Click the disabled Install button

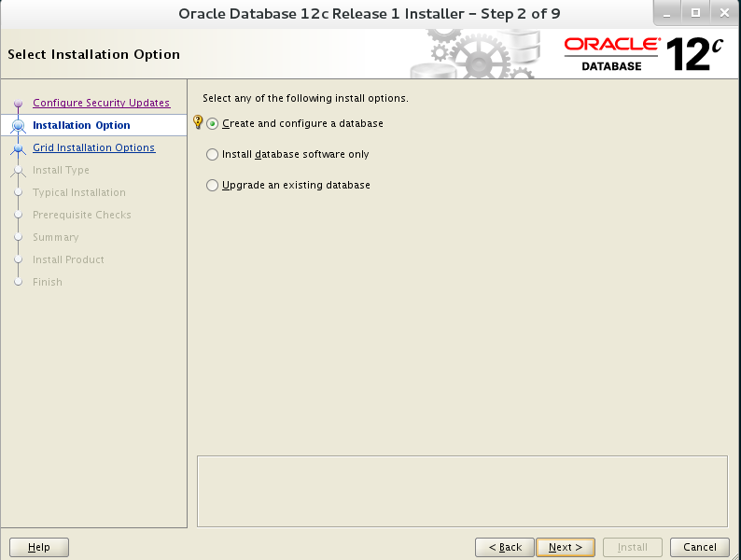633,547
